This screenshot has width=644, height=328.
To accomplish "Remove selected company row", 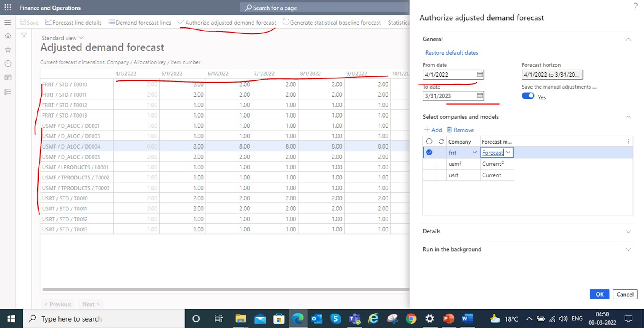I will [460, 130].
